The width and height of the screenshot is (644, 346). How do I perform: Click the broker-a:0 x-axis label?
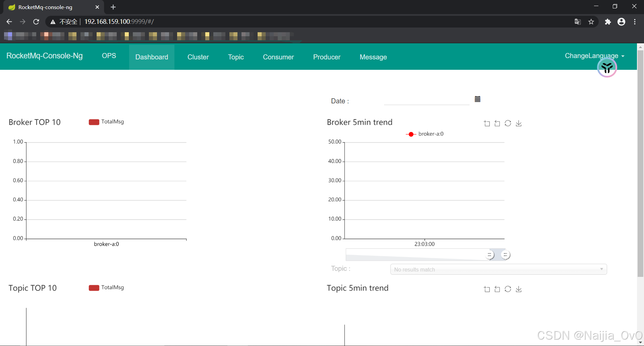click(x=106, y=244)
